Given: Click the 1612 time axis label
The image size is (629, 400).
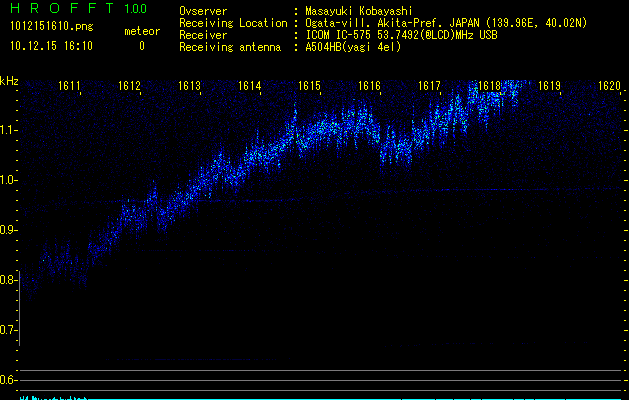Looking at the screenshot, I should coord(129,86).
